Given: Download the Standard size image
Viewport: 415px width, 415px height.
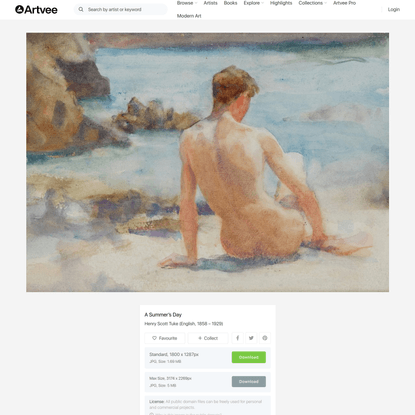Looking at the screenshot, I should pyautogui.click(x=249, y=357).
